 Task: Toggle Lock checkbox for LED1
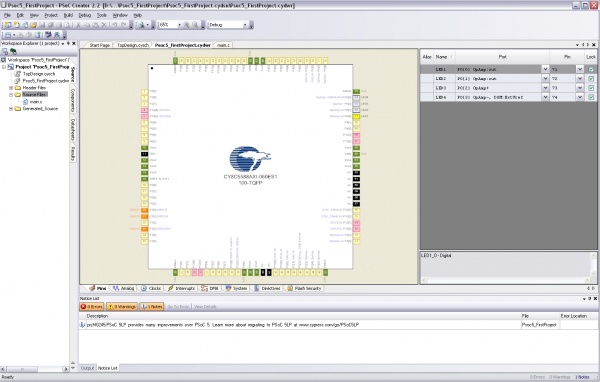(591, 69)
